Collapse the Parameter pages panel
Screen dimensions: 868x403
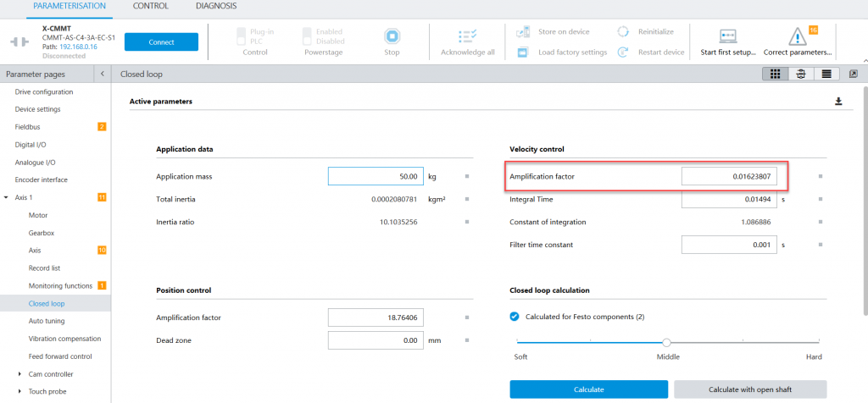tap(103, 74)
